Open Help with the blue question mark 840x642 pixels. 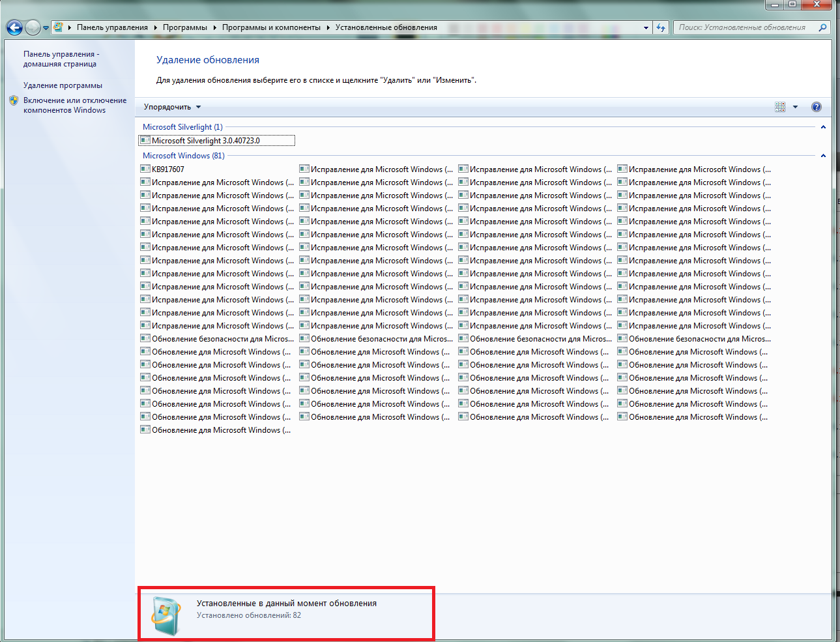point(817,107)
